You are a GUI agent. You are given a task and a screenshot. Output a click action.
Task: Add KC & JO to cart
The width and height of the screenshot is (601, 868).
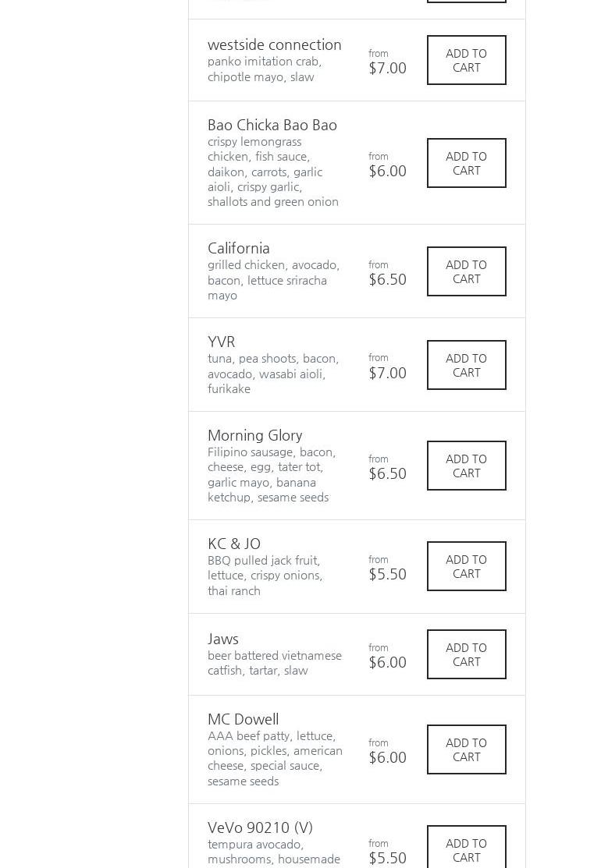(x=466, y=566)
